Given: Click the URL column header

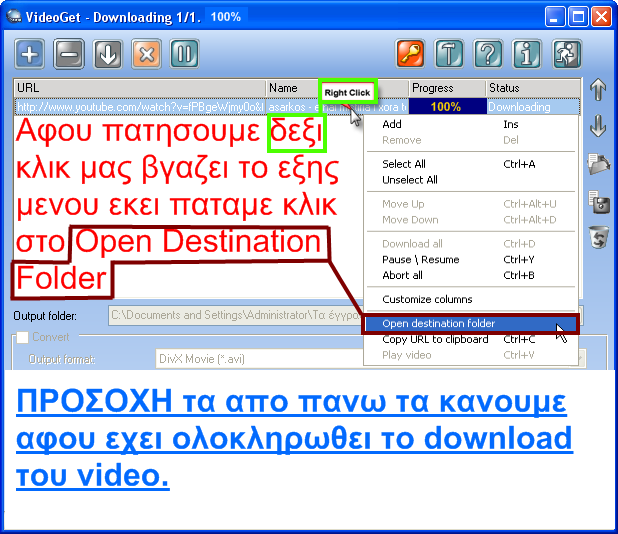Looking at the screenshot, I should tap(140, 88).
